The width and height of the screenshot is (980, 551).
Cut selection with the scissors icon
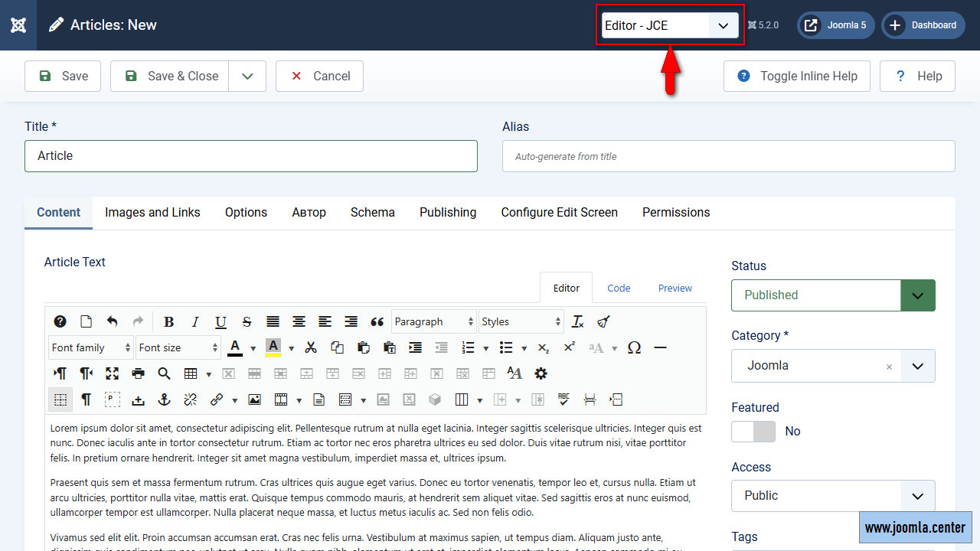click(311, 347)
